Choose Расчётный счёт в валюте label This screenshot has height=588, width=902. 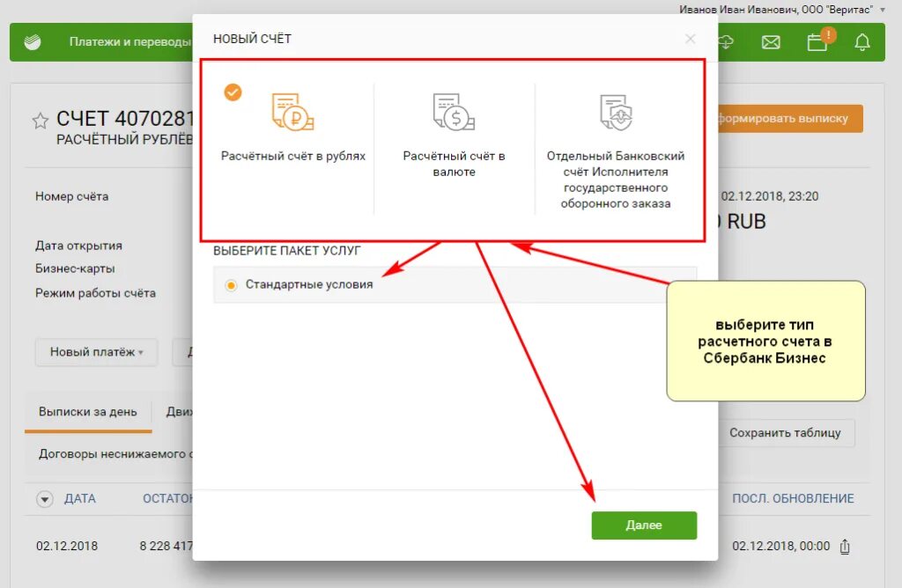point(454,164)
